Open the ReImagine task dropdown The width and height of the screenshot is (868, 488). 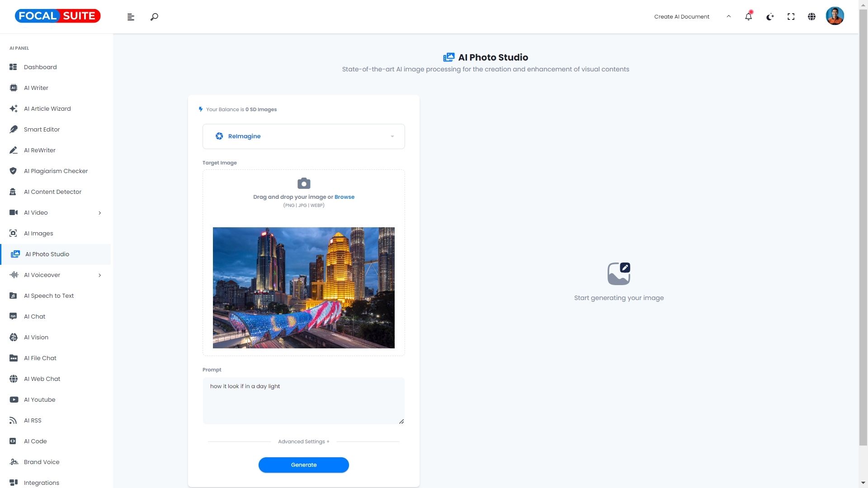tap(304, 136)
